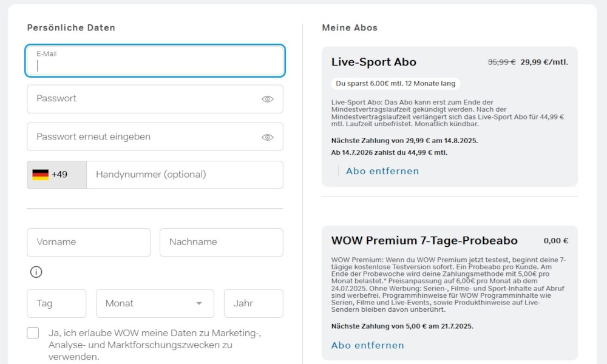Click the Du sparst 6.00€ mtl. badge
The width and height of the screenshot is (607, 364).
click(x=395, y=84)
